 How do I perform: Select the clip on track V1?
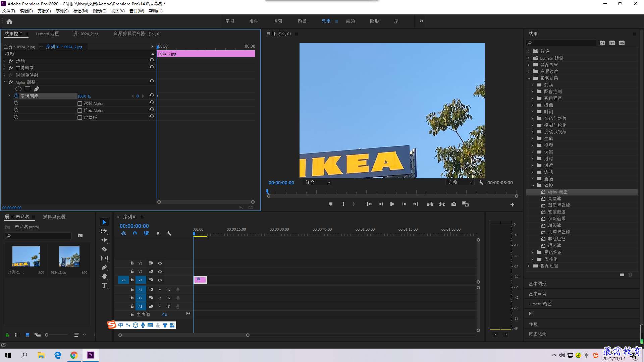(200, 280)
